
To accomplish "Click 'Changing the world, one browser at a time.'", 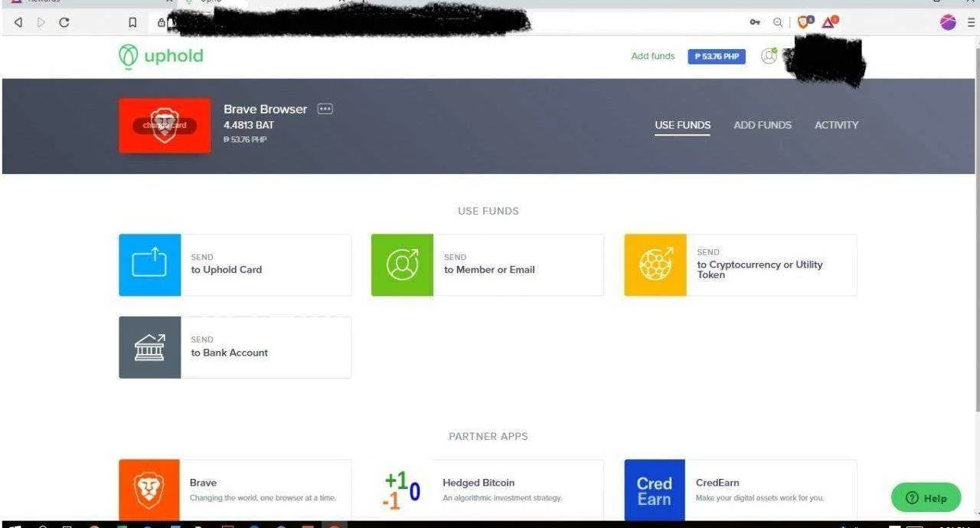I will coord(263,498).
